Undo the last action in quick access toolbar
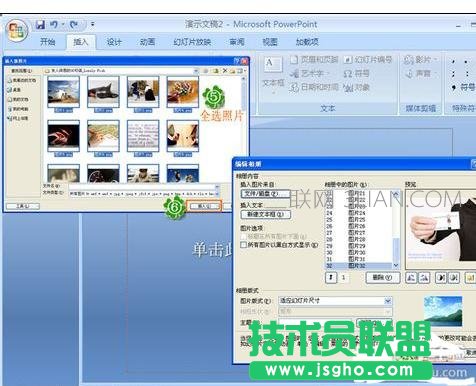This screenshot has height=386, width=476. [x=54, y=24]
